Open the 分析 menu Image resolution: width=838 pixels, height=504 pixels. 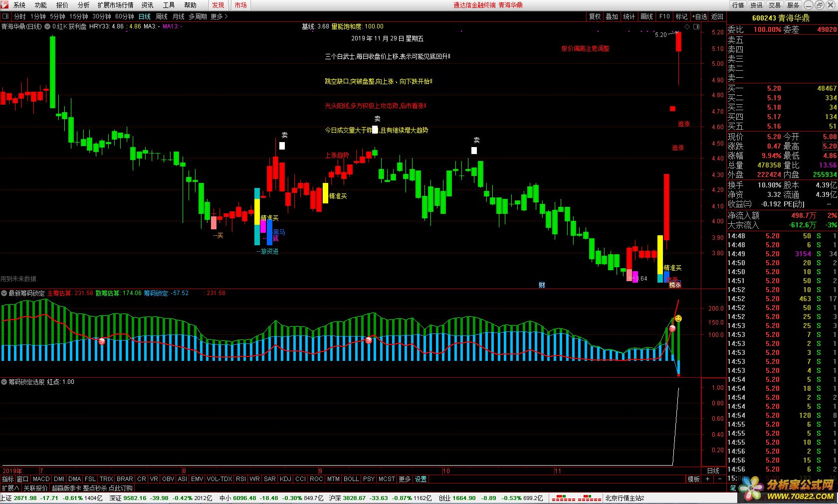[x=83, y=5]
